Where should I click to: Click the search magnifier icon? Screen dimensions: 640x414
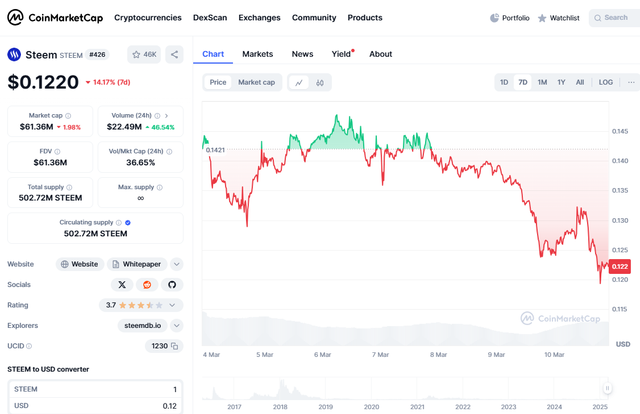598,18
